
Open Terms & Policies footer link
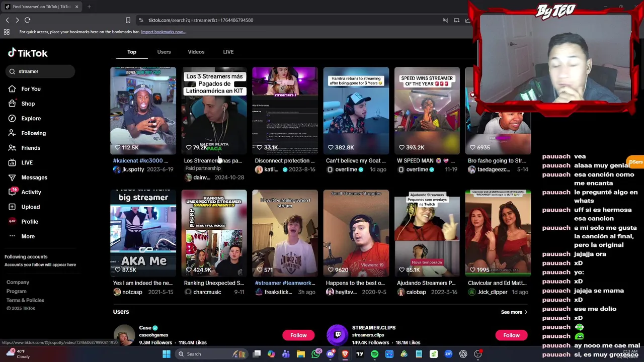pos(25,300)
